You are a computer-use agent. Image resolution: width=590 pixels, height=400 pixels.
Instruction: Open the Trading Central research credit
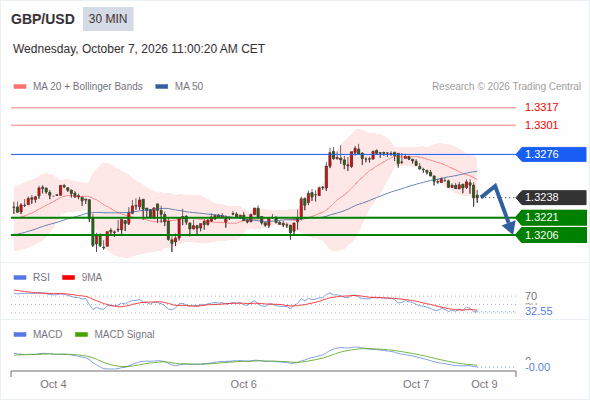pos(506,87)
